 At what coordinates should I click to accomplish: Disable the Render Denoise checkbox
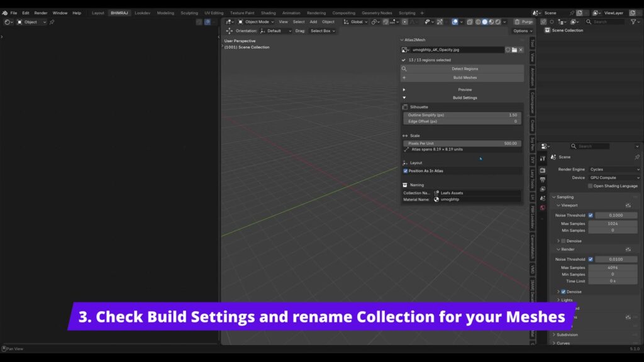(563, 292)
